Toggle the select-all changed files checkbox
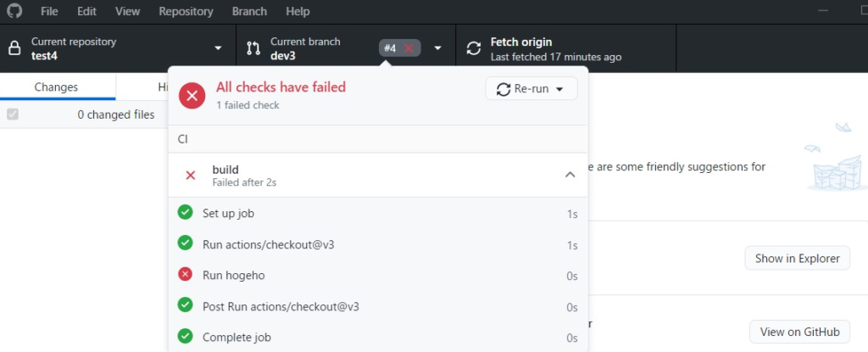868x352 pixels. (12, 115)
